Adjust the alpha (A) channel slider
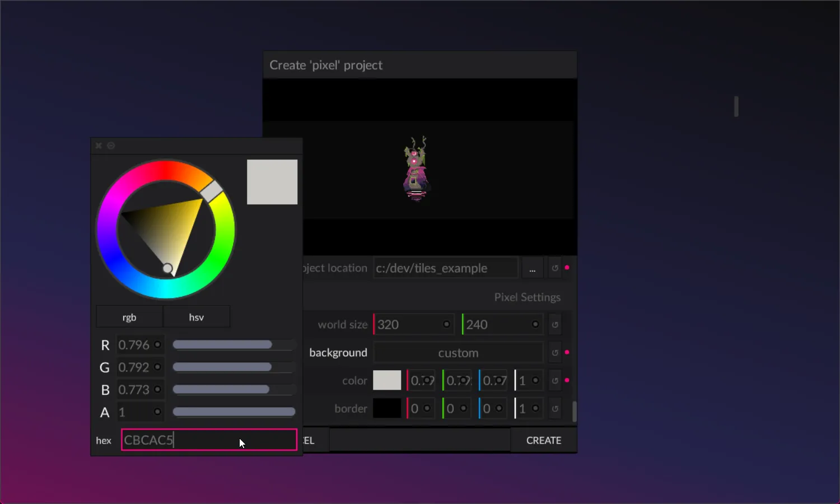Viewport: 840px width, 504px height. click(x=234, y=412)
